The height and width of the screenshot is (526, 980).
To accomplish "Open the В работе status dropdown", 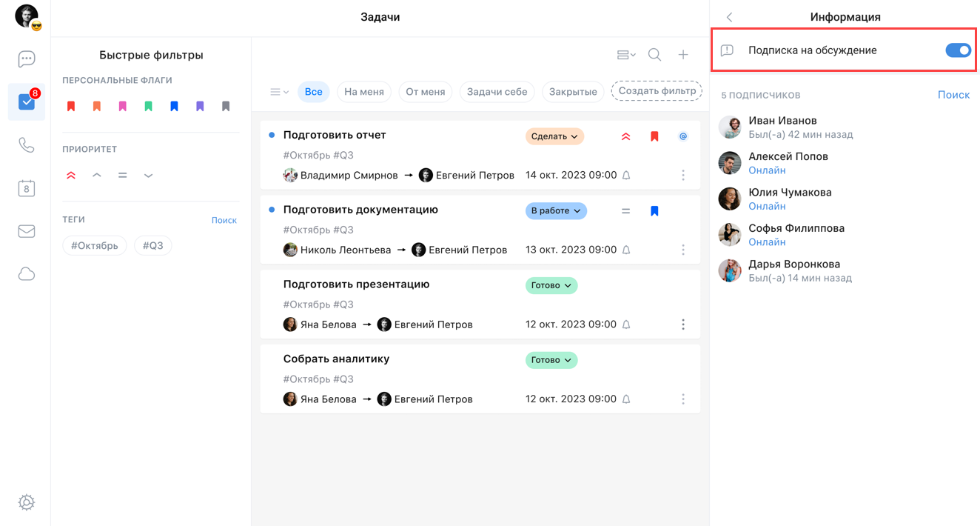I will 555,211.
